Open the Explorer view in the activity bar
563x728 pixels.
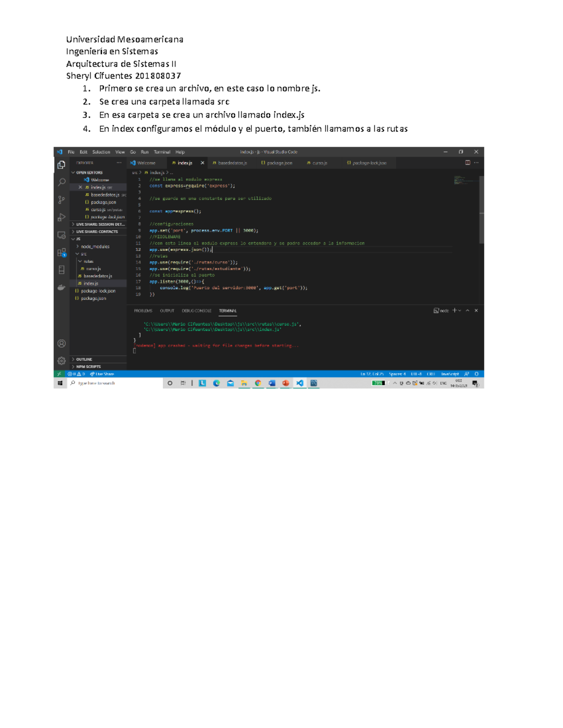click(x=61, y=164)
